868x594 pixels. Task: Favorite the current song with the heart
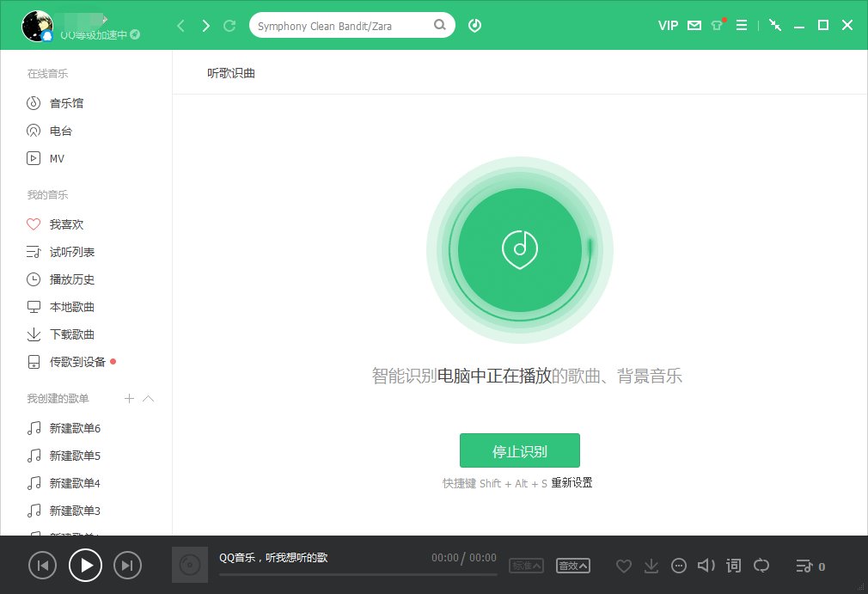(x=623, y=565)
